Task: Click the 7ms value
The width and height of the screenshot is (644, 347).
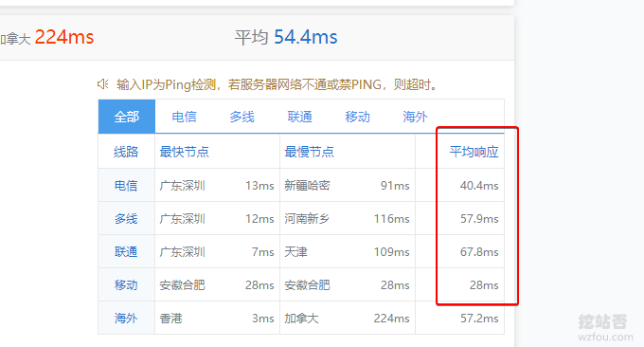Action: (263, 251)
